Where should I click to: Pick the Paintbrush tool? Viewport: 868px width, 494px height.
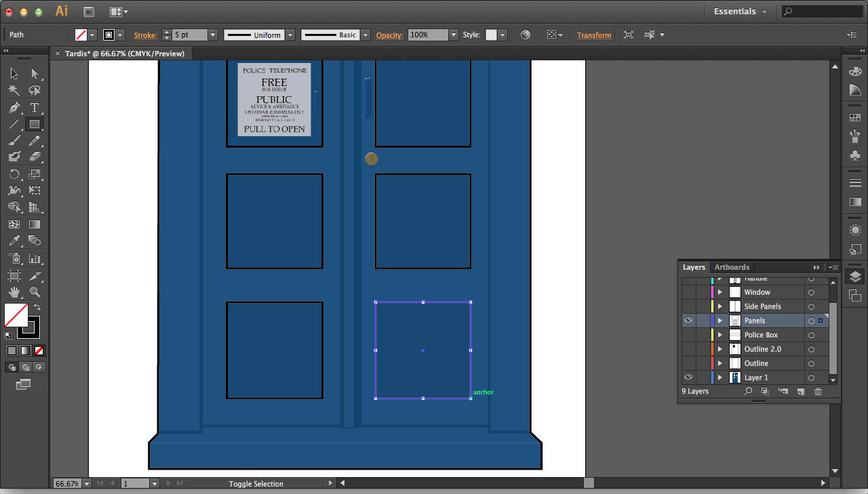coord(14,140)
